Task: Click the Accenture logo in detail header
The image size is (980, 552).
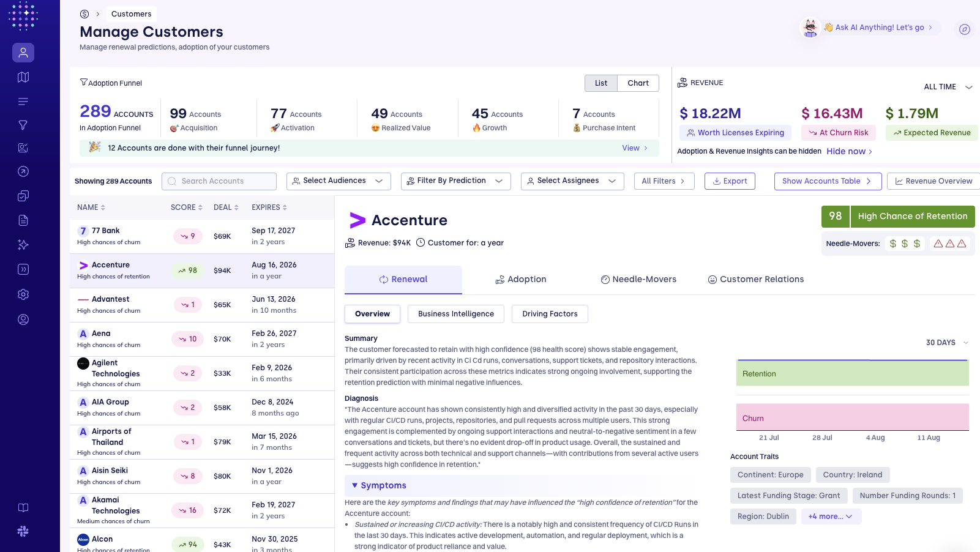Action: (x=357, y=220)
